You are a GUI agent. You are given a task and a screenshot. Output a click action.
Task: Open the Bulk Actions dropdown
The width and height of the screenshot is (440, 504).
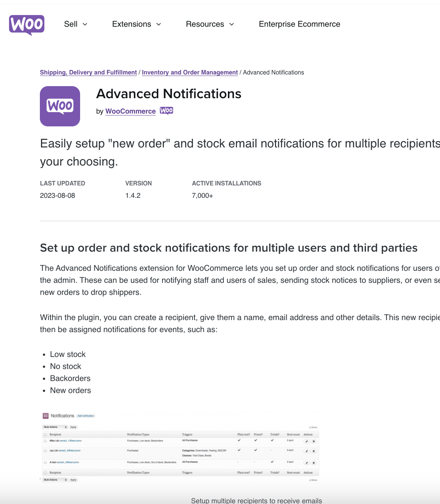(55, 427)
